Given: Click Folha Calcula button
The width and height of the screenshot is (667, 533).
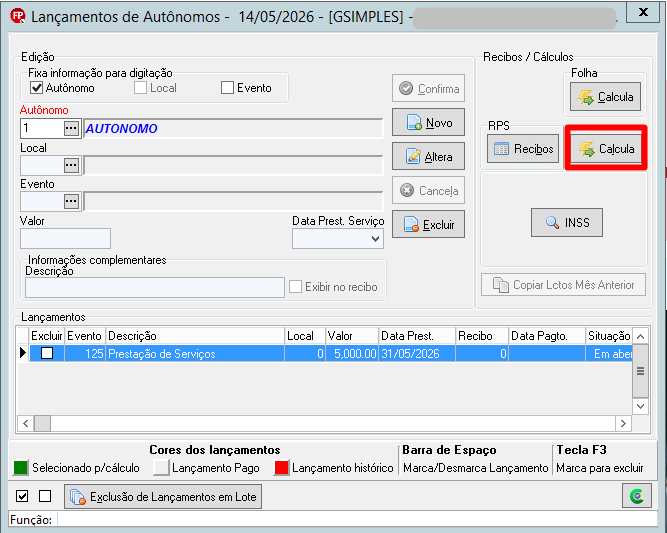Looking at the screenshot, I should click(605, 97).
